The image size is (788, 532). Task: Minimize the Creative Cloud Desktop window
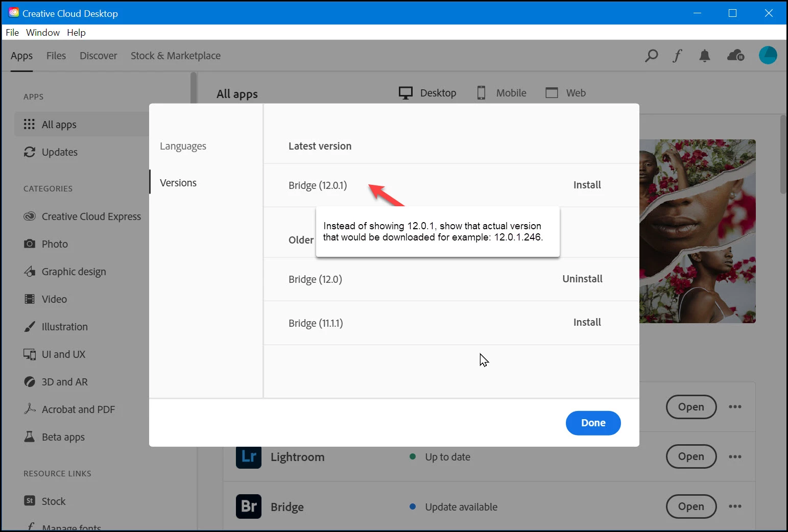click(x=697, y=13)
